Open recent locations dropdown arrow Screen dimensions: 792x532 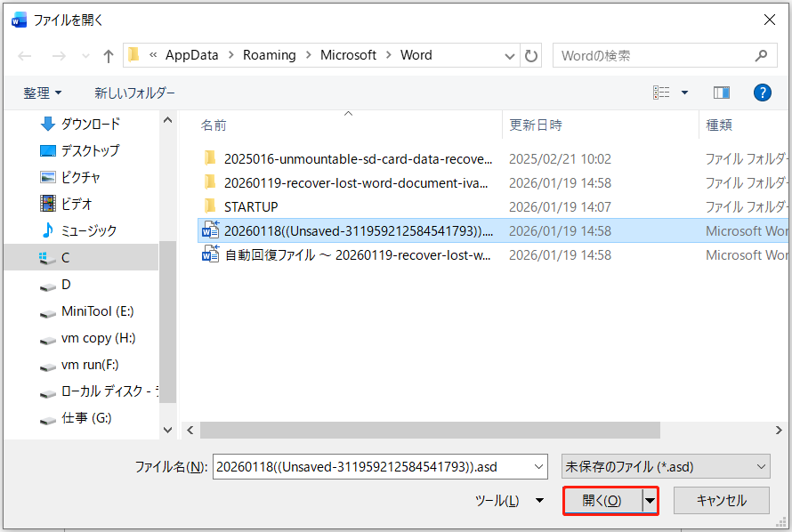pos(85,56)
